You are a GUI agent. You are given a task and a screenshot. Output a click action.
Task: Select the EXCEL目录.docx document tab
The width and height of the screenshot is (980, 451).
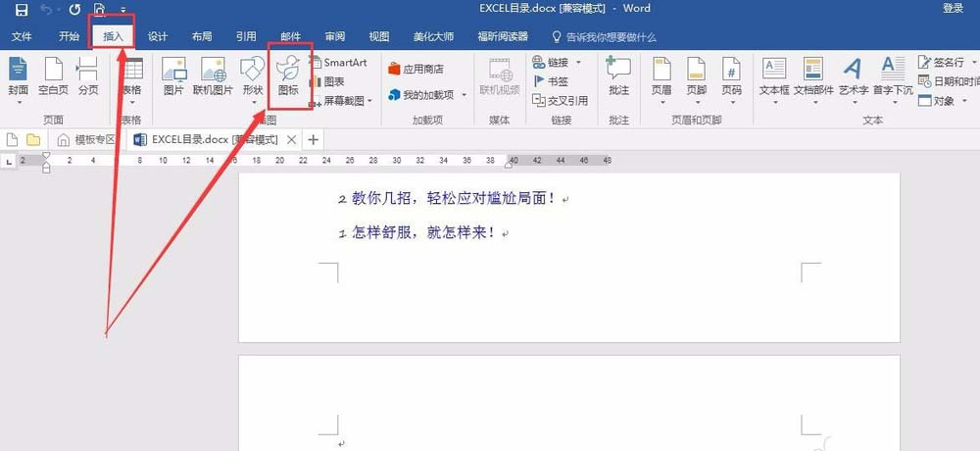(208, 139)
